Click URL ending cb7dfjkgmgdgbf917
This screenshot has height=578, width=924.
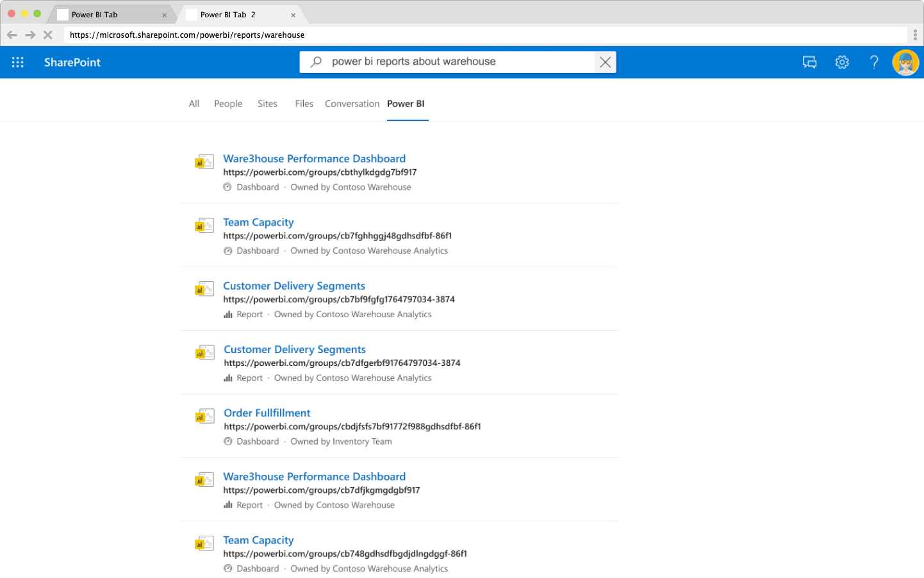point(322,490)
